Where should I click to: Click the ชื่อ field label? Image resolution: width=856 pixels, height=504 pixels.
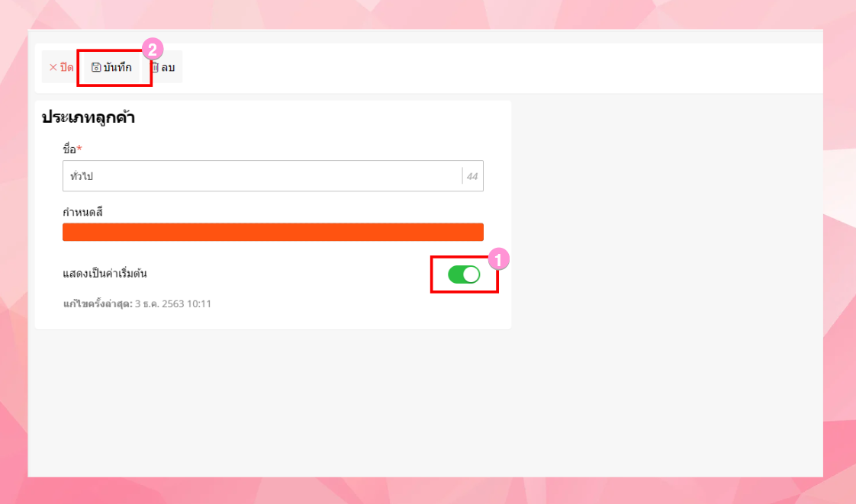(x=69, y=149)
